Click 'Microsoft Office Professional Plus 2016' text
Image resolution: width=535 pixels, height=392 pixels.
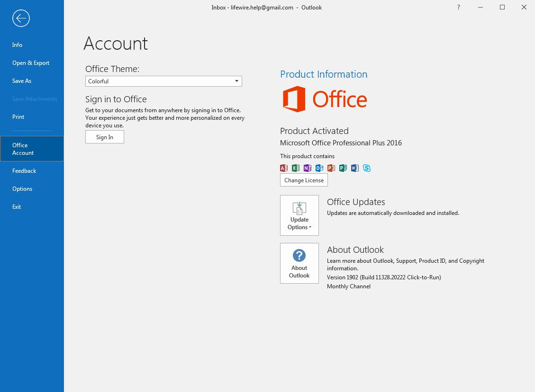(x=341, y=143)
